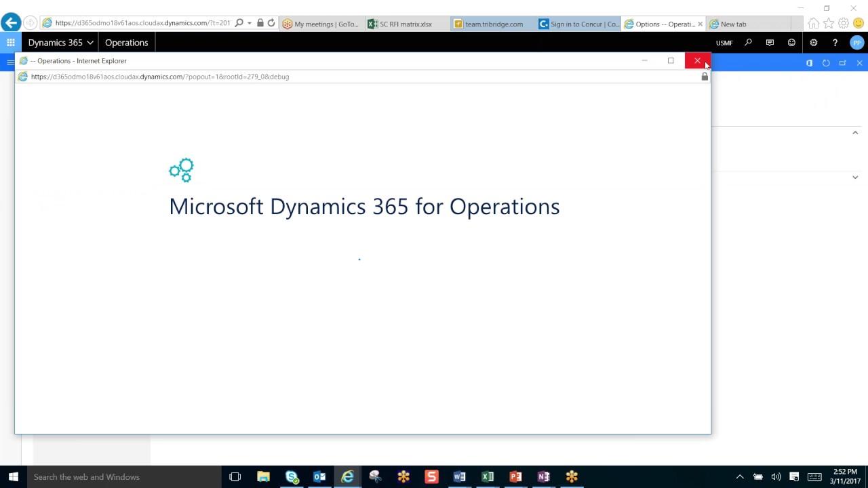Click the volume speaker tray icon

pos(776,477)
